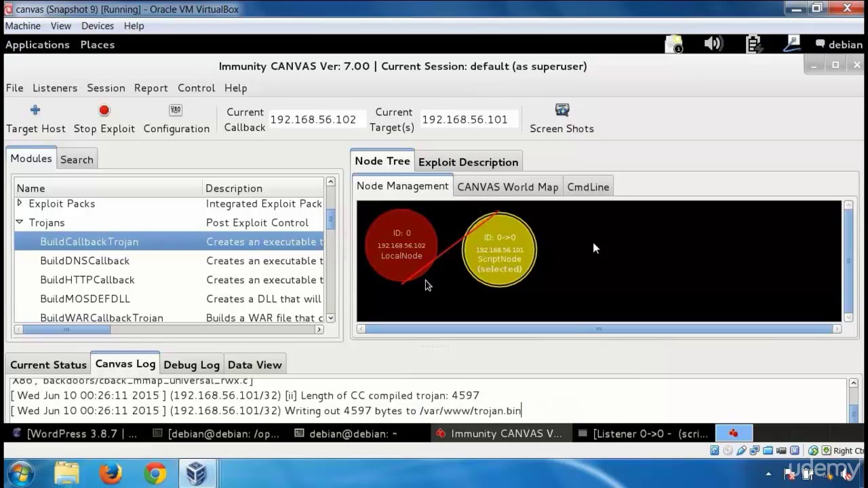The width and height of the screenshot is (868, 488).
Task: Open the debian user menu
Action: [x=839, y=45]
